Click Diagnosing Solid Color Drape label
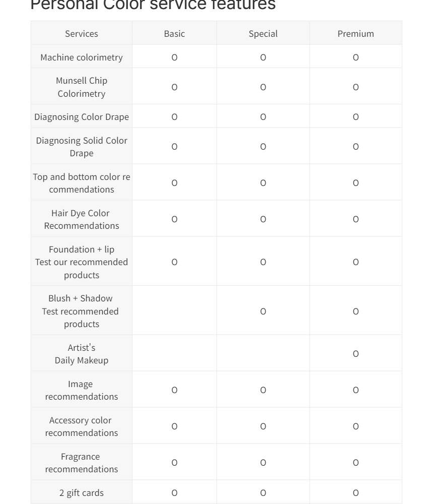 [x=82, y=147]
